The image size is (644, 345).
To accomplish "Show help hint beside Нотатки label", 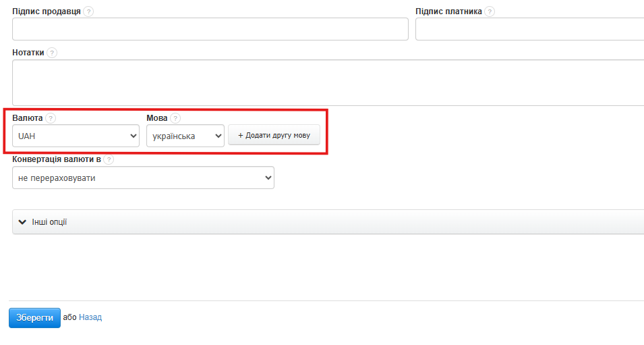I will point(52,53).
